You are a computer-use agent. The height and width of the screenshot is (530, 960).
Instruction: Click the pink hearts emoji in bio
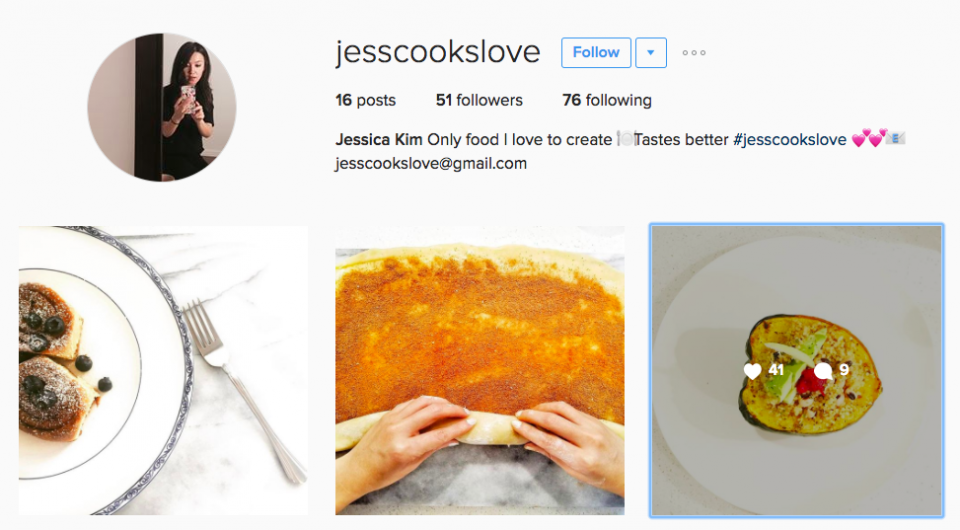tap(869, 138)
